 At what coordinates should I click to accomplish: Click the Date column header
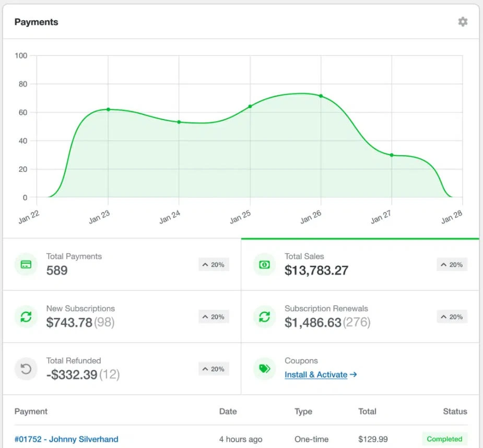[x=228, y=411]
